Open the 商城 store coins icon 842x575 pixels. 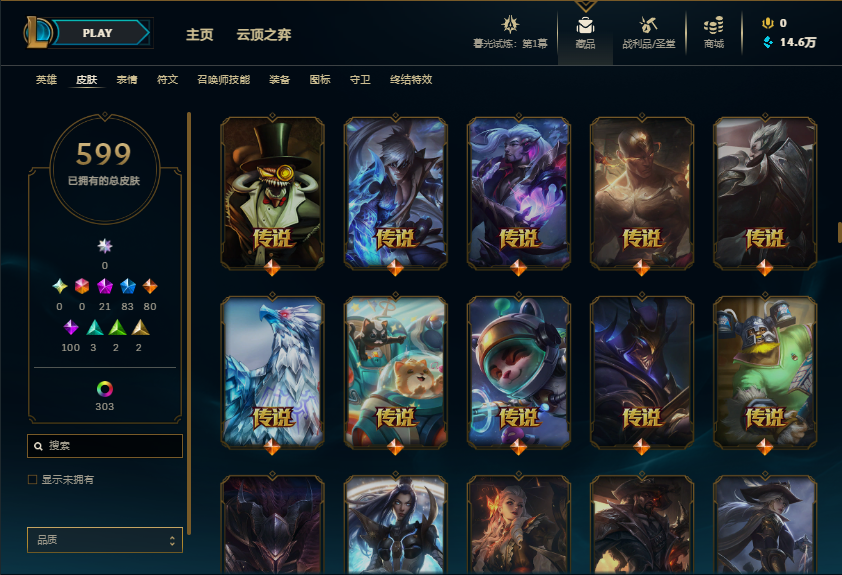click(713, 25)
